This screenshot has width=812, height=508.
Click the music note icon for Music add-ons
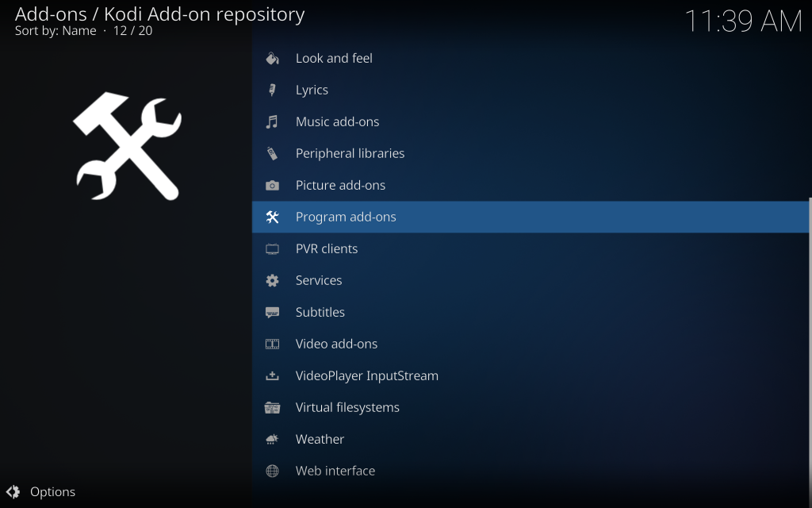coord(272,121)
